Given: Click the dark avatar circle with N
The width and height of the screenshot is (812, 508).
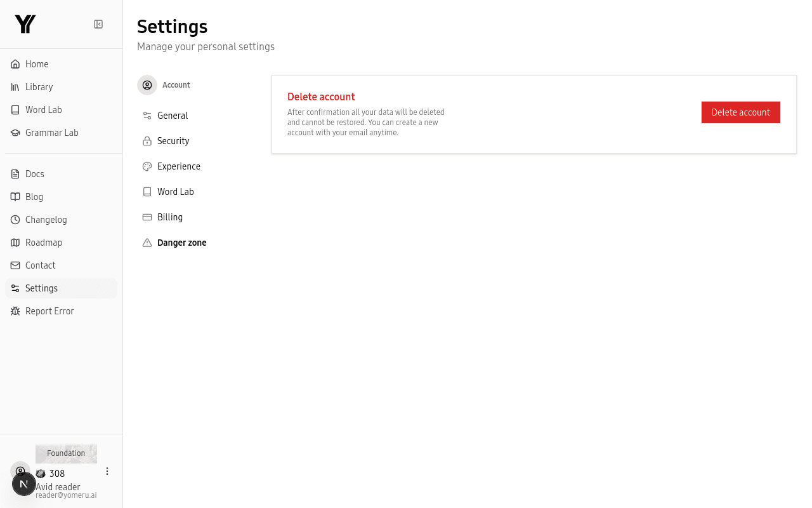Looking at the screenshot, I should 24,483.
